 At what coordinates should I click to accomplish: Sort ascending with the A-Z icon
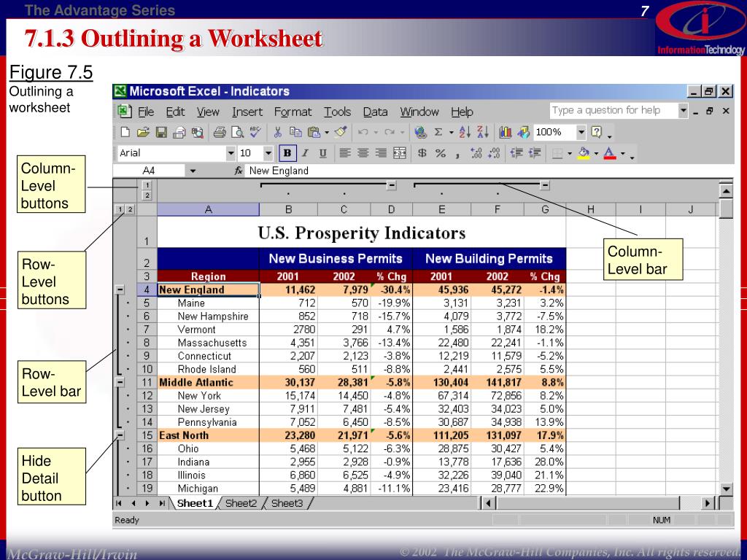click(465, 132)
